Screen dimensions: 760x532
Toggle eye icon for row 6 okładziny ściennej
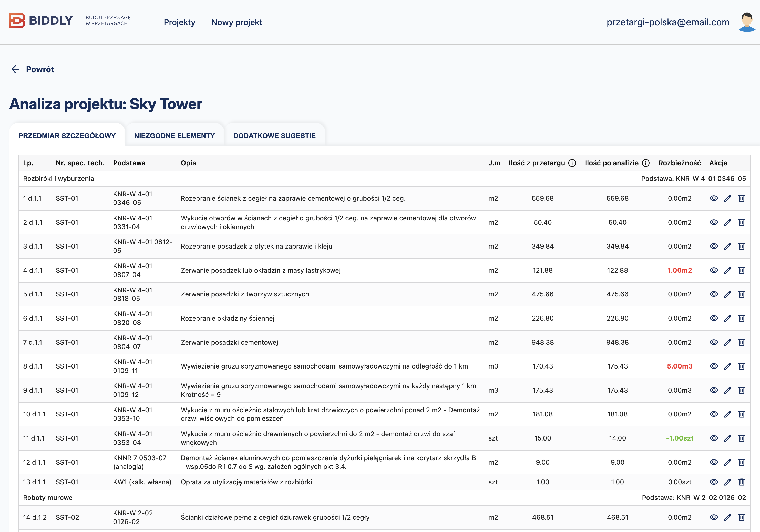click(714, 318)
